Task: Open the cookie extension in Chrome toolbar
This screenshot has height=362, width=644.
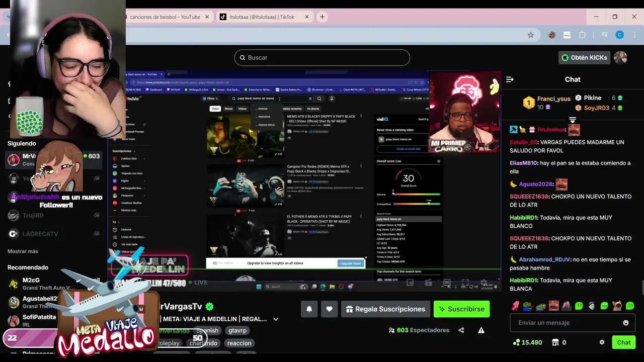Action: 552,35
